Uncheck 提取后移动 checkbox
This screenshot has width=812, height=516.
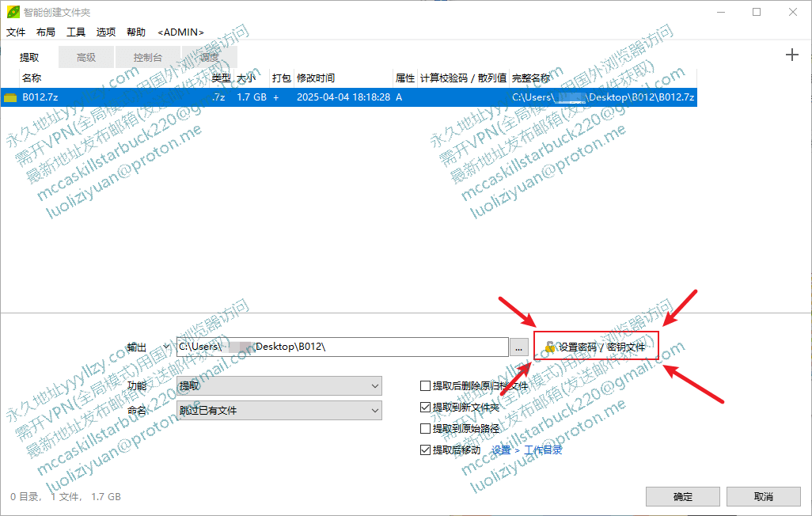click(x=425, y=450)
